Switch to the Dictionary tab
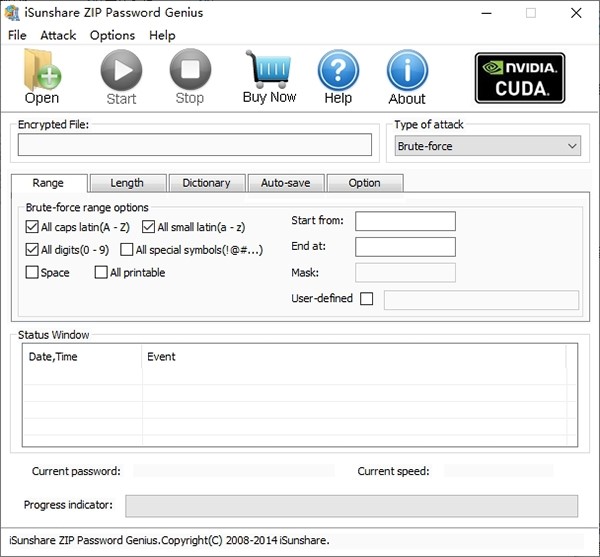This screenshot has width=600, height=557. [x=206, y=183]
